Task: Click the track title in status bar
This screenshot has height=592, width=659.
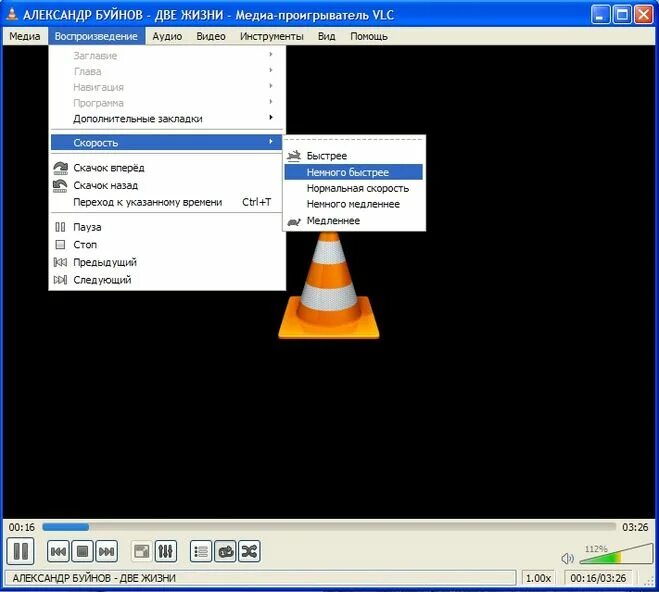Action: [x=94, y=578]
